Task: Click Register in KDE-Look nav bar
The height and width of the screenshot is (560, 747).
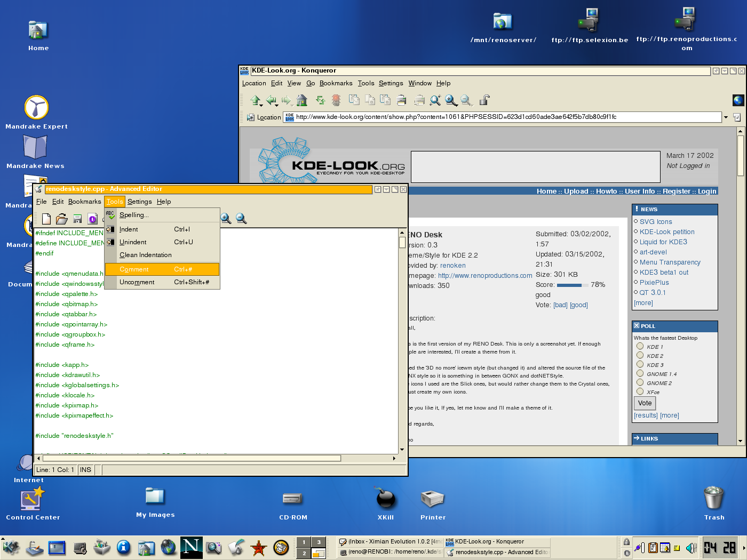Action: pyautogui.click(x=677, y=191)
